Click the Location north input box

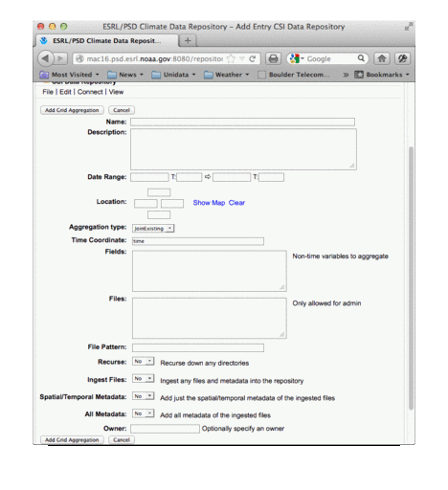tap(159, 192)
